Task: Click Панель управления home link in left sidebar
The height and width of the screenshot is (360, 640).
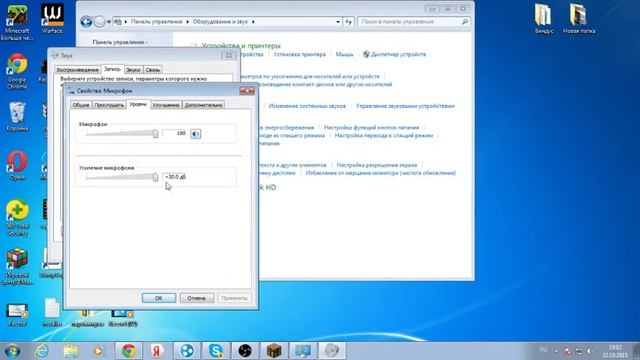Action: click(x=120, y=42)
